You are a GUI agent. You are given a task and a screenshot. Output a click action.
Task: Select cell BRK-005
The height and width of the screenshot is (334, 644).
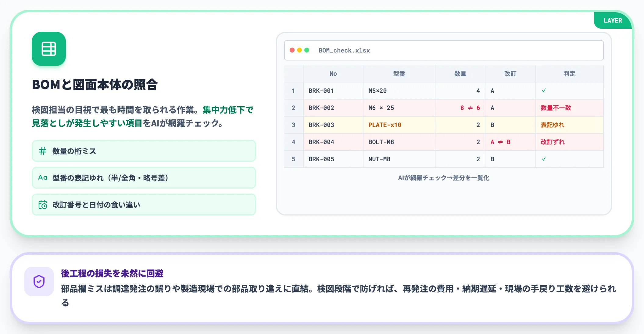(333, 159)
